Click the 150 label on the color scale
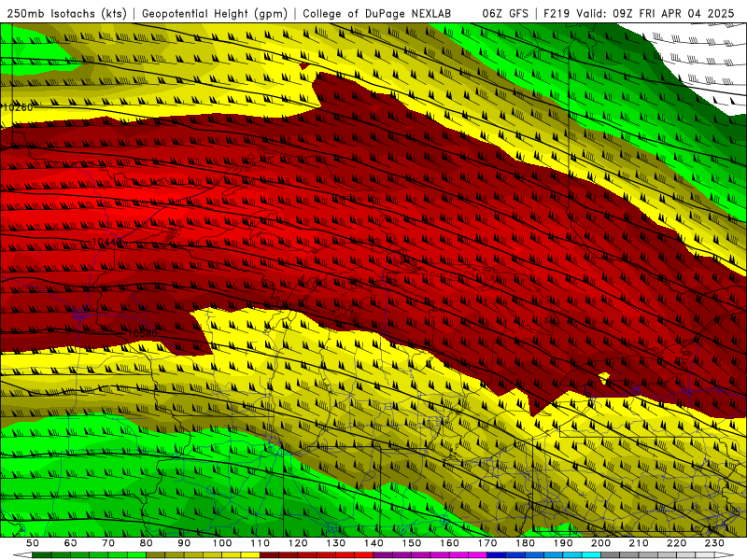Viewport: 747px width, 560px height. [412, 543]
